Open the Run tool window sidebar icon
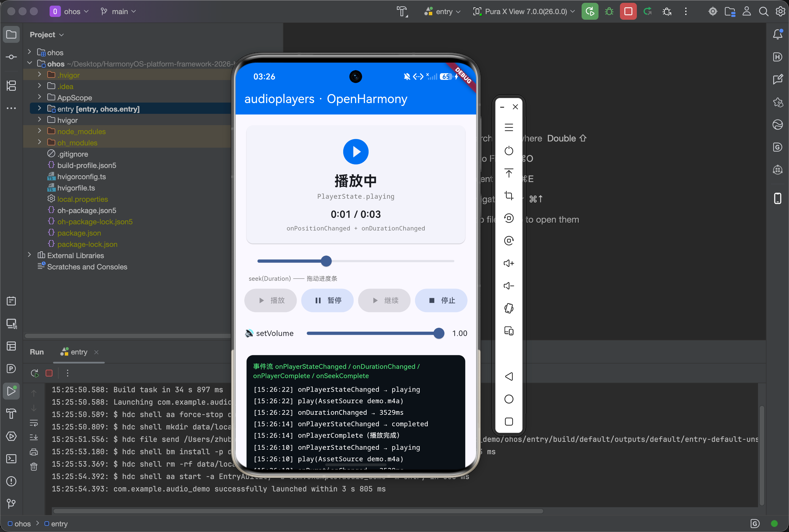 pos(11,391)
